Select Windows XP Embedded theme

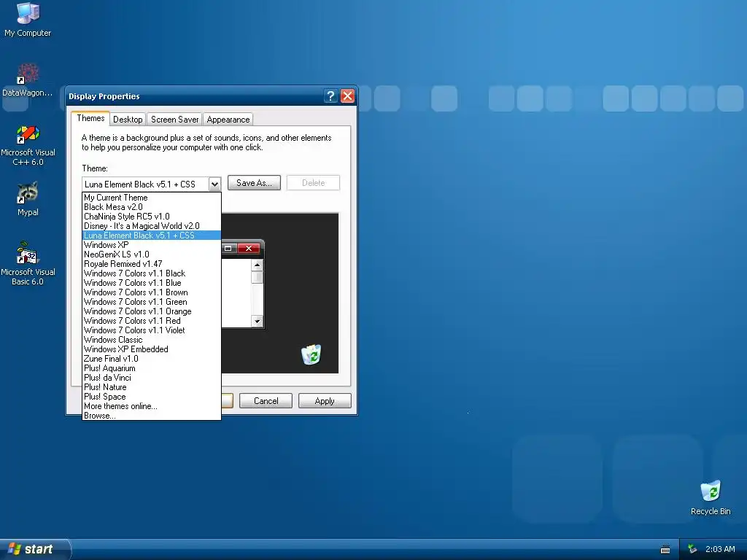[x=152, y=349]
